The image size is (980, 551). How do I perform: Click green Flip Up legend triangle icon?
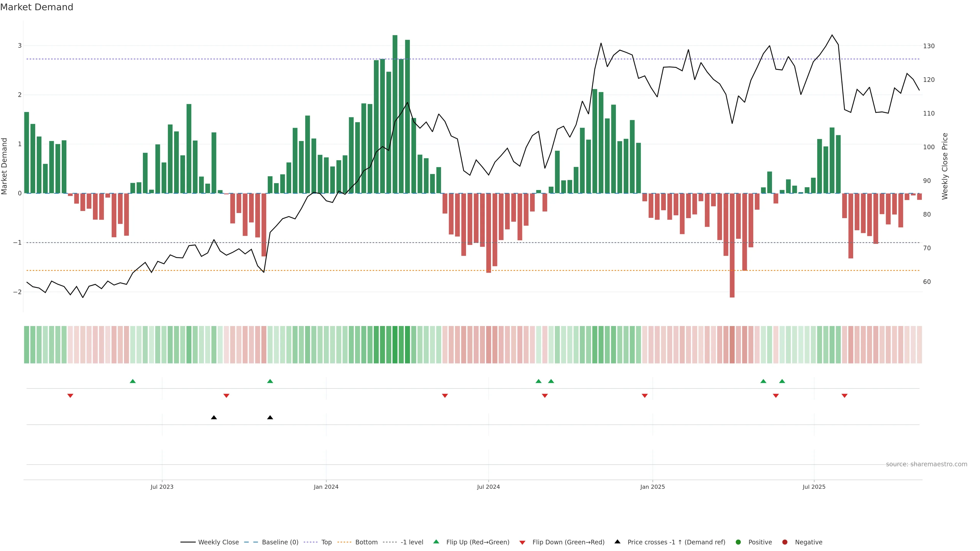[436, 542]
